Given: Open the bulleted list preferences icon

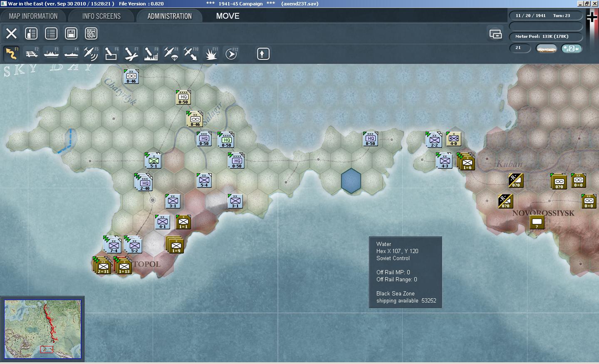Looking at the screenshot, I should 51,33.
